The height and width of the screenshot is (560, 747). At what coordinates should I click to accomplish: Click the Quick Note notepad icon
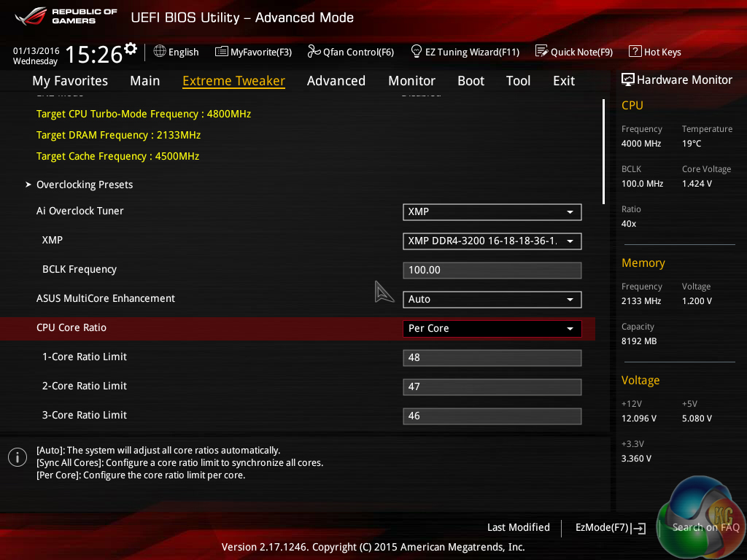point(542,51)
